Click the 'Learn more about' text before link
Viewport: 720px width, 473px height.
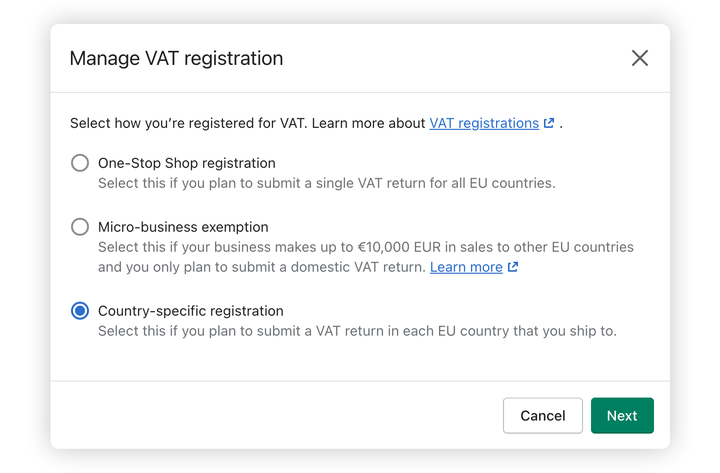coord(368,123)
